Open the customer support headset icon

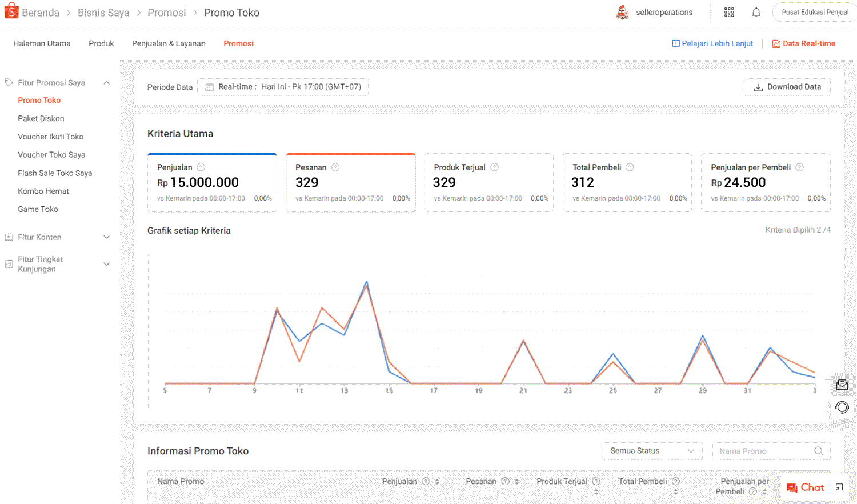click(x=842, y=407)
